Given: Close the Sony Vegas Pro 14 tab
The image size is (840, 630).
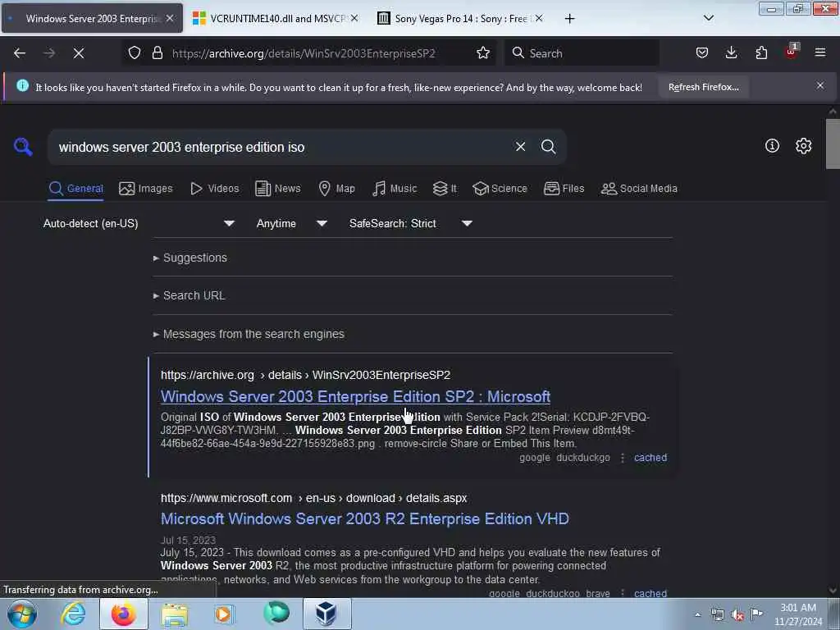Looking at the screenshot, I should pyautogui.click(x=539, y=19).
